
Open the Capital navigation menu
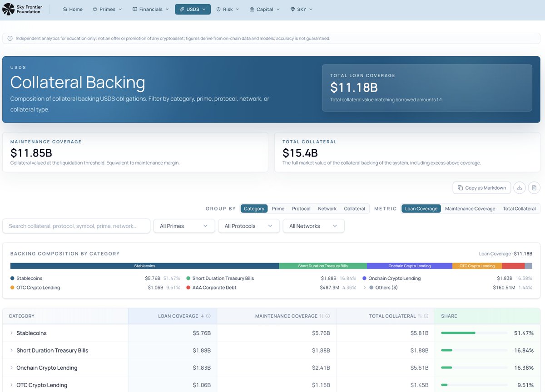pos(265,9)
